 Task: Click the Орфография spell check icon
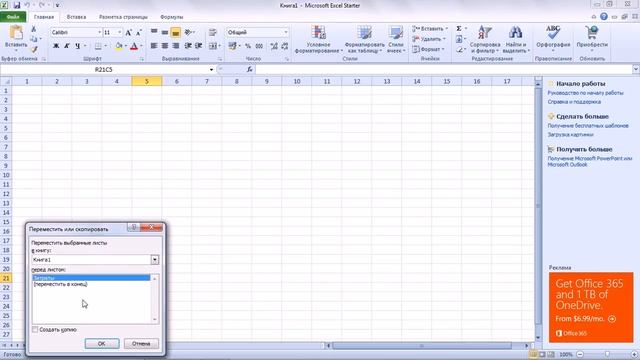[x=553, y=33]
